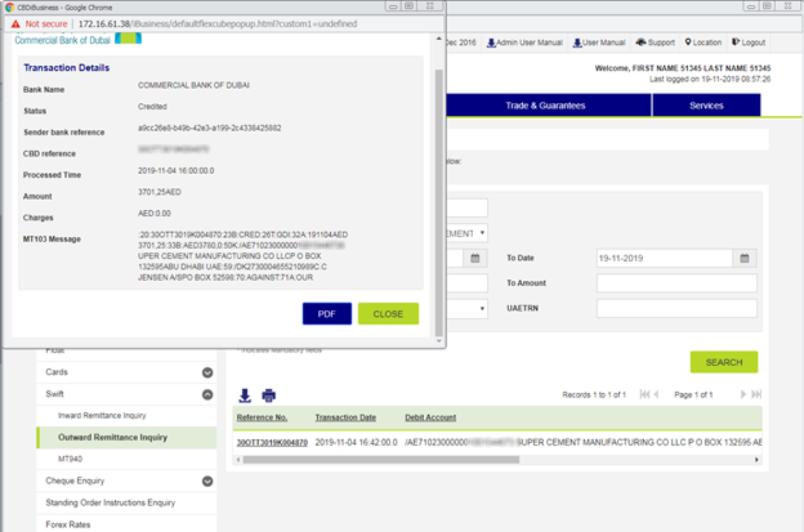
Task: Go to the first results page
Action: pos(644,394)
